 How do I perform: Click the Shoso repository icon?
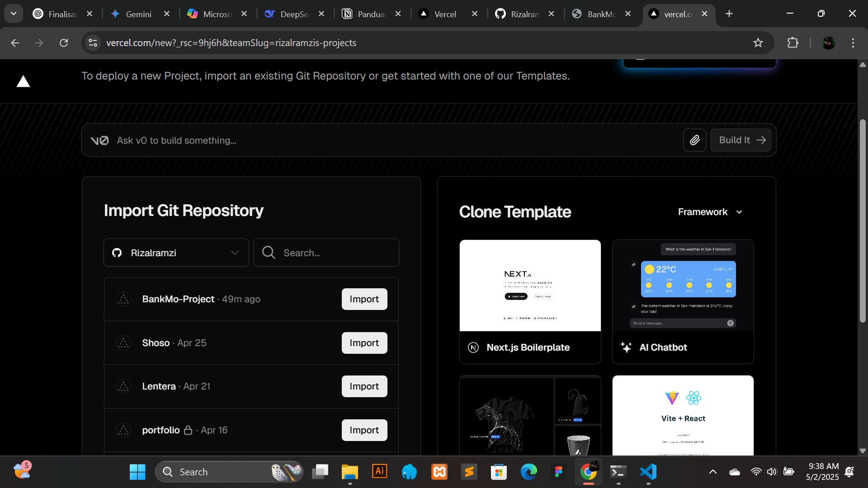(x=123, y=343)
